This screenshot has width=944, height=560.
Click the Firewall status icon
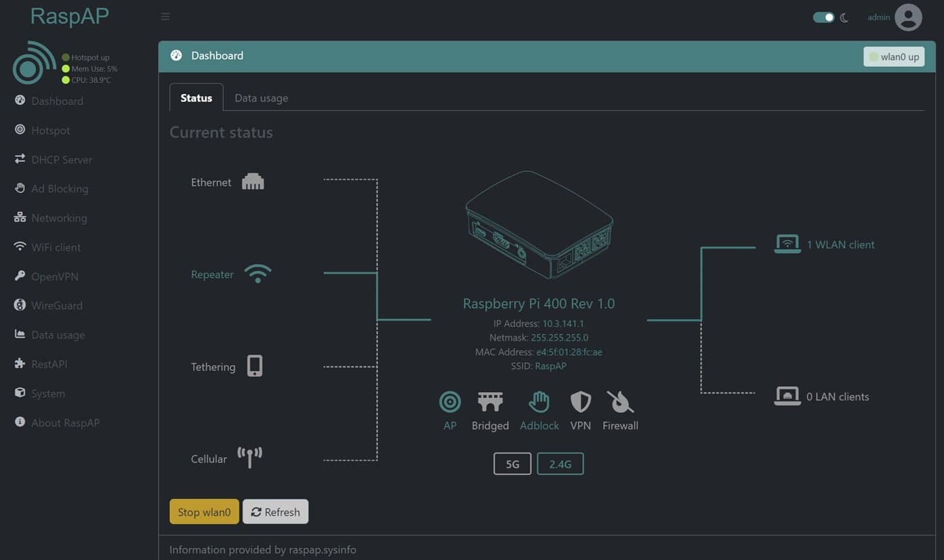[620, 402]
